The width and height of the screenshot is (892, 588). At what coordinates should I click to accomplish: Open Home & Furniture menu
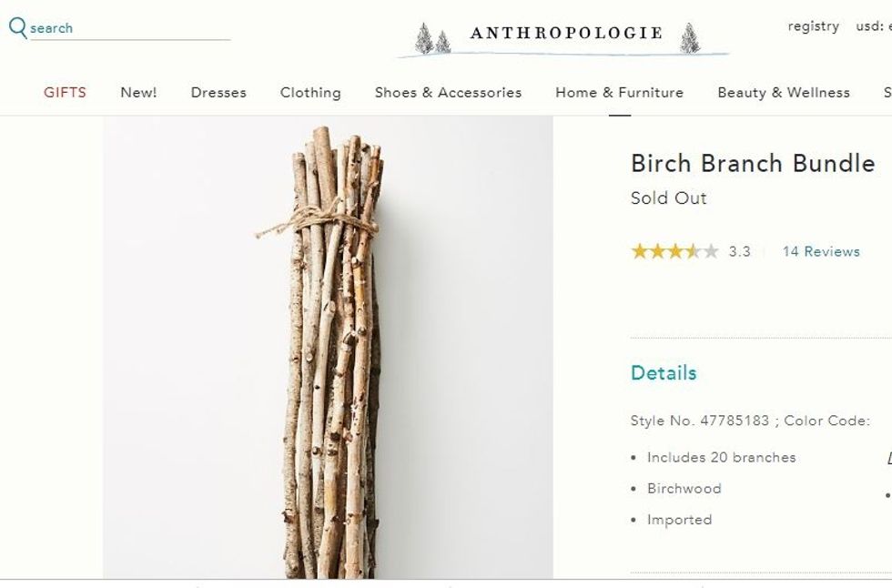click(619, 92)
